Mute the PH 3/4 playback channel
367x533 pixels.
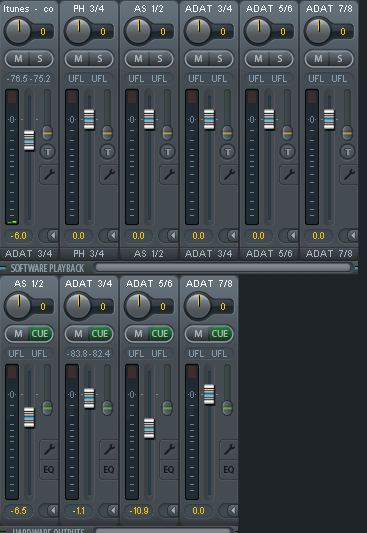pos(78,59)
